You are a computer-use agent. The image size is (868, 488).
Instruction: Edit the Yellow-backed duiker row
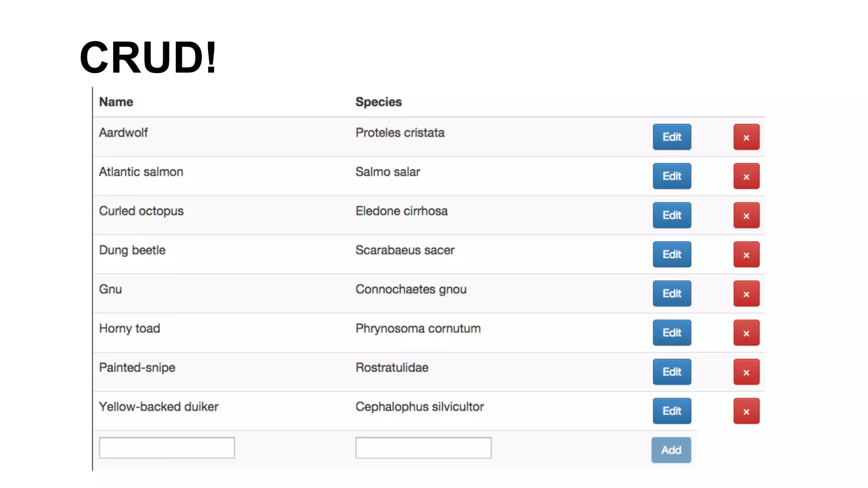click(671, 411)
